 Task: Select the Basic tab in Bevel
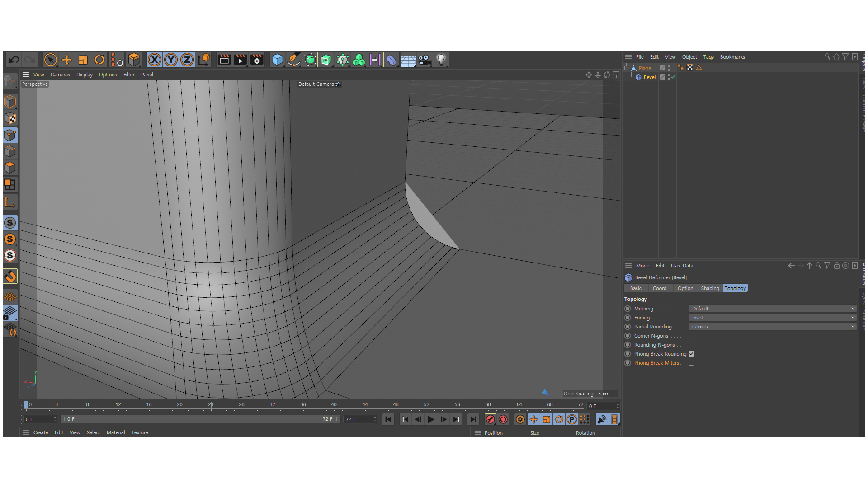[635, 288]
